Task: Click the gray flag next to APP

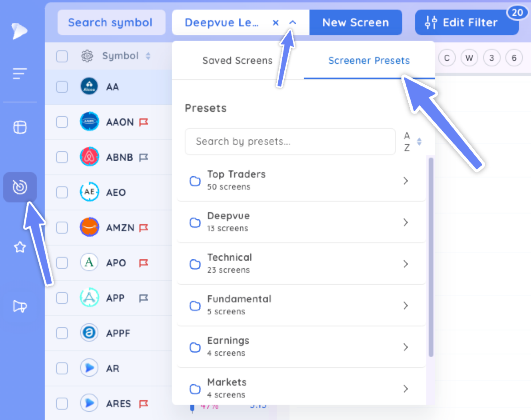Action: (144, 298)
